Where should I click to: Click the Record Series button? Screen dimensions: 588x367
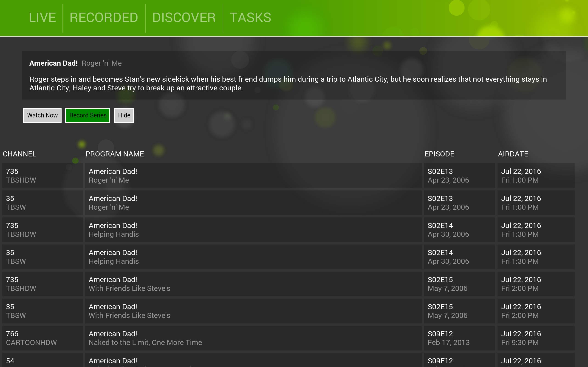coord(88,115)
